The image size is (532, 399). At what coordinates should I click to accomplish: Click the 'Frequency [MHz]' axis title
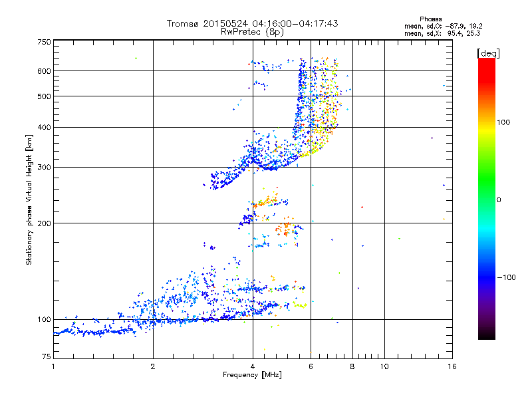click(x=252, y=375)
